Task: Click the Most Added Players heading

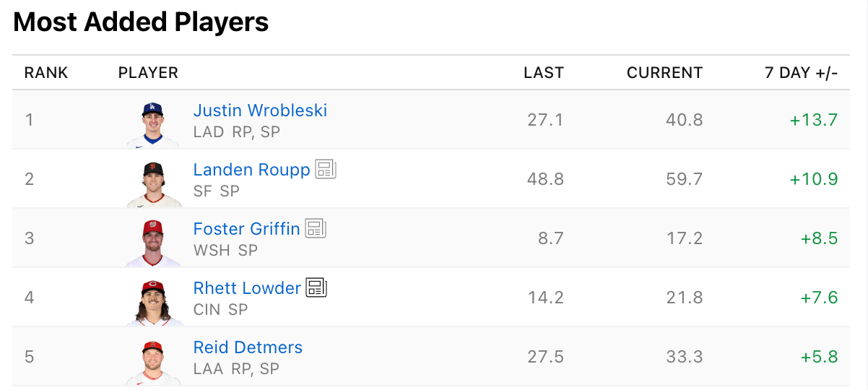Action: click(141, 22)
